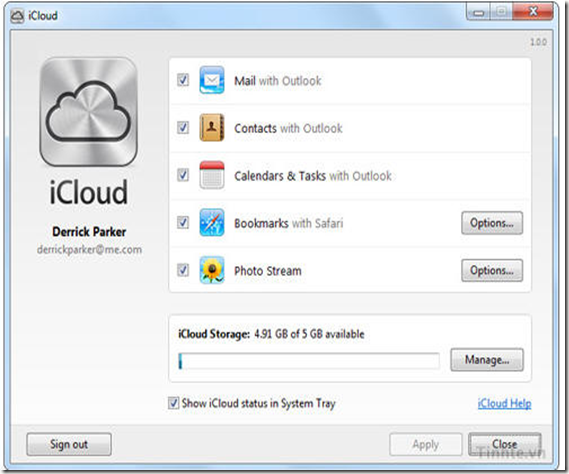Click the Sign out button
Viewport: 569px width, 474px height.
pos(69,444)
